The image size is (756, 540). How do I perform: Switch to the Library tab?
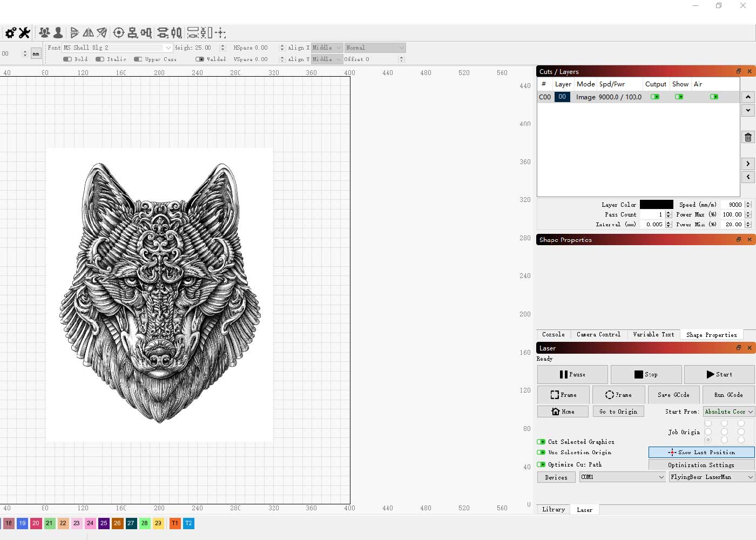coord(553,509)
